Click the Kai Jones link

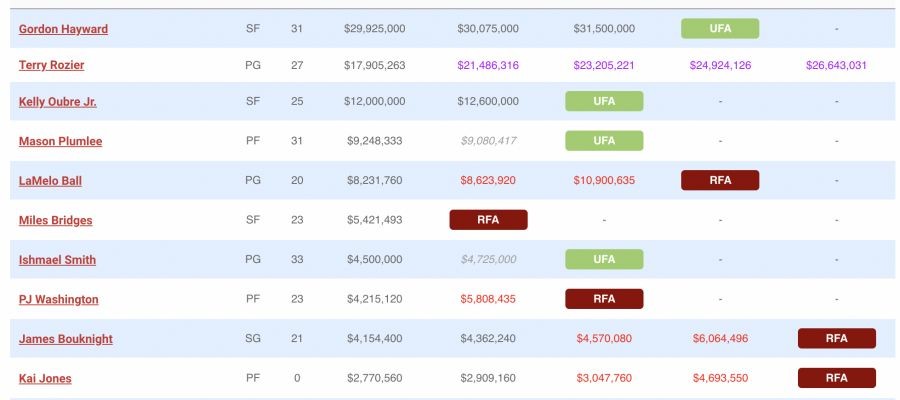click(x=45, y=378)
